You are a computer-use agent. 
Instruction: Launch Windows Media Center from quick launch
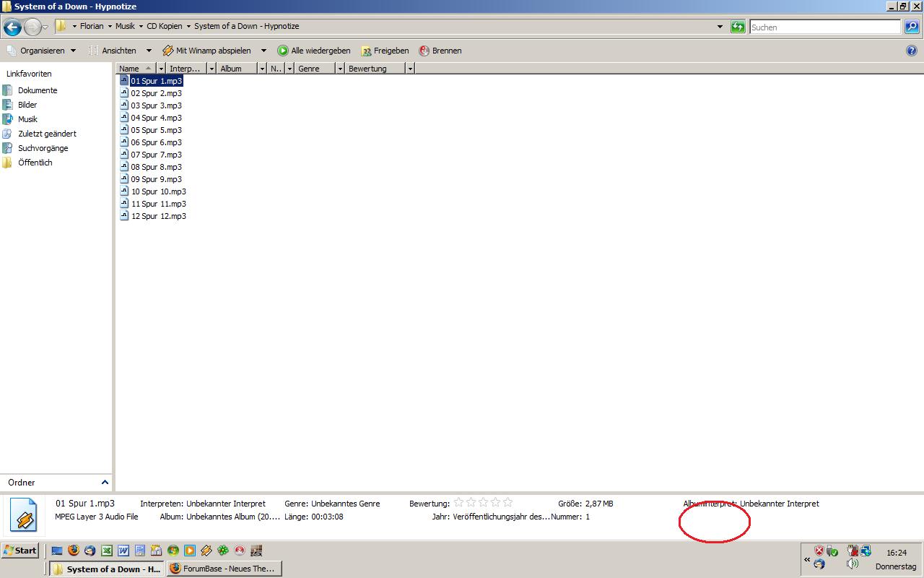[173, 551]
